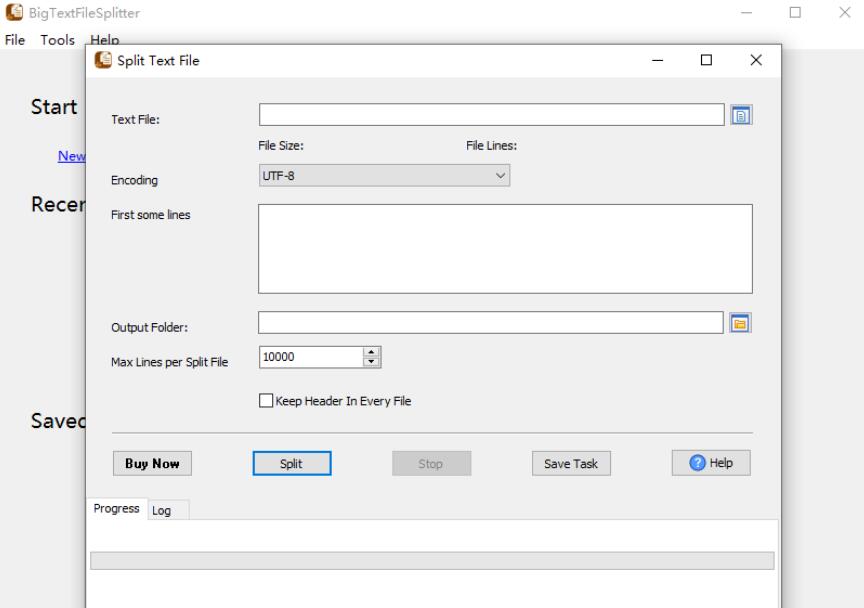The width and height of the screenshot is (864, 608).
Task: Focus the Output Folder input field
Action: (490, 322)
